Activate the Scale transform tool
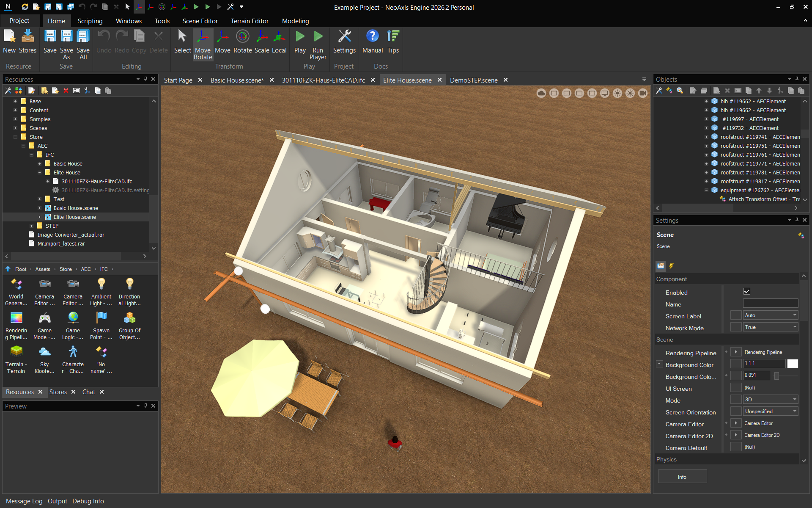The height and width of the screenshot is (508, 812). pos(262,41)
